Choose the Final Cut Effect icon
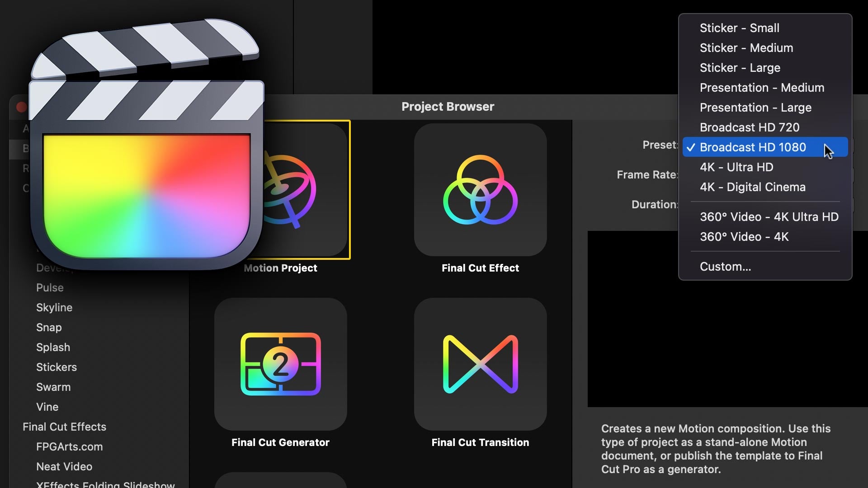The image size is (868, 488). (x=480, y=190)
